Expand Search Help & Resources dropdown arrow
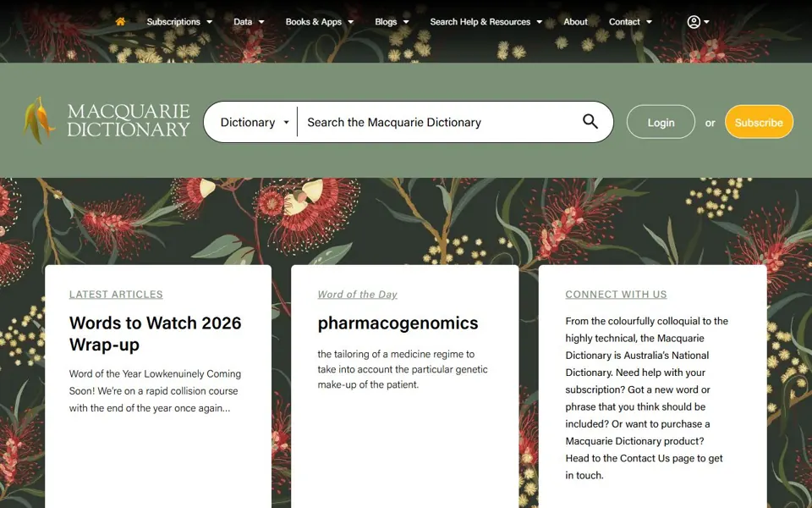 (x=539, y=22)
